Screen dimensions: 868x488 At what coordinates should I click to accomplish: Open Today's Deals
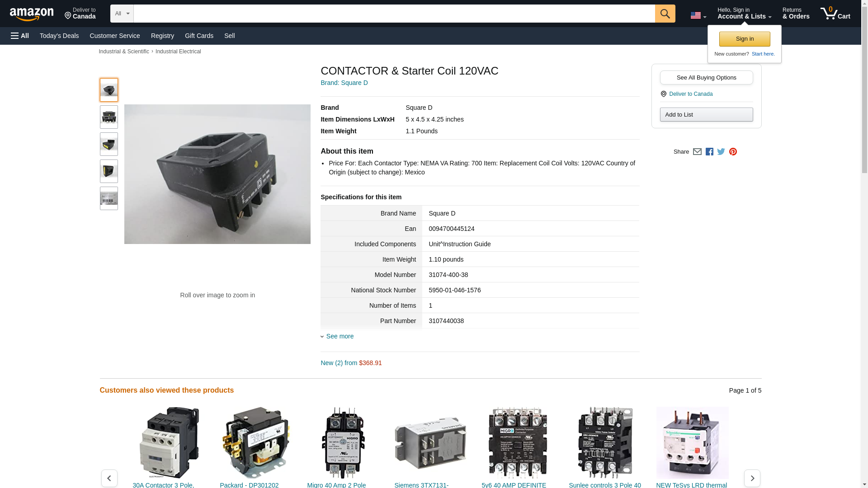click(x=59, y=36)
